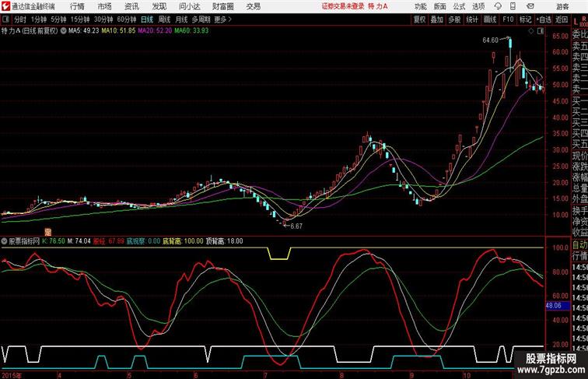Click the 6.67 low price label
Screen dimensions: 588x379
tap(296, 226)
